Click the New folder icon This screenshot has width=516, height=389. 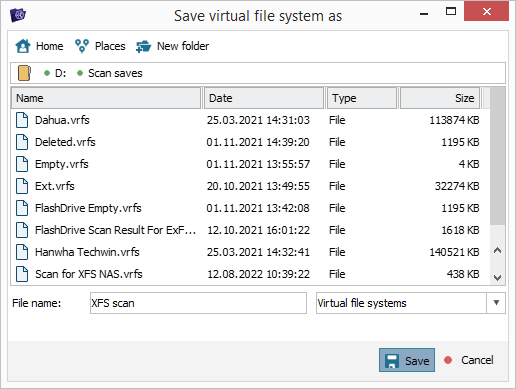point(144,46)
